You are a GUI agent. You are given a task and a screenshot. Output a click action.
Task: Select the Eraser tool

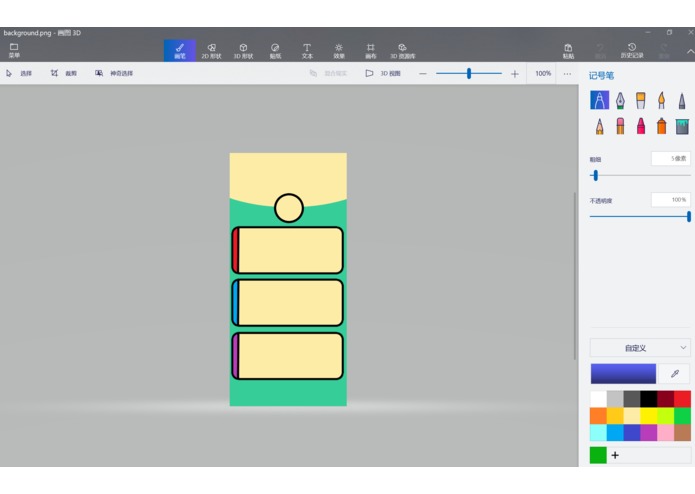point(620,126)
